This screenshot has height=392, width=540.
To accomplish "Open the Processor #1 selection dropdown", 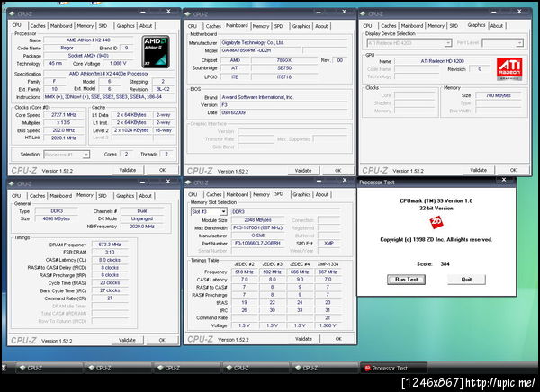I will pos(67,155).
